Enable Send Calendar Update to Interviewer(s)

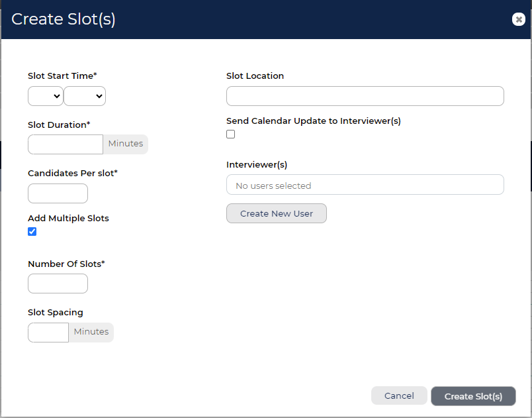click(231, 134)
